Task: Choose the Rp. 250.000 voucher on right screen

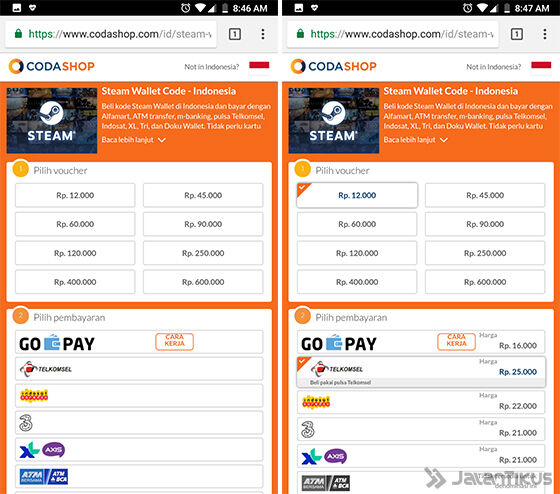Action: coord(485,253)
